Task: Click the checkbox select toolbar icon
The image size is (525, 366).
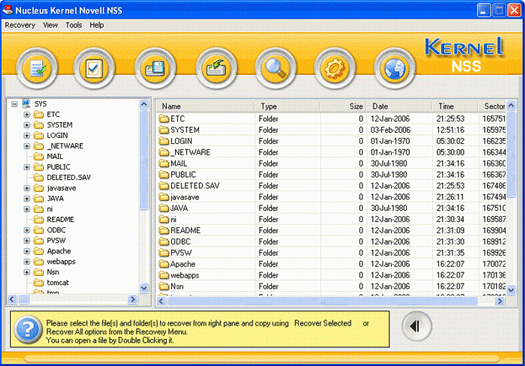Action: click(x=94, y=68)
